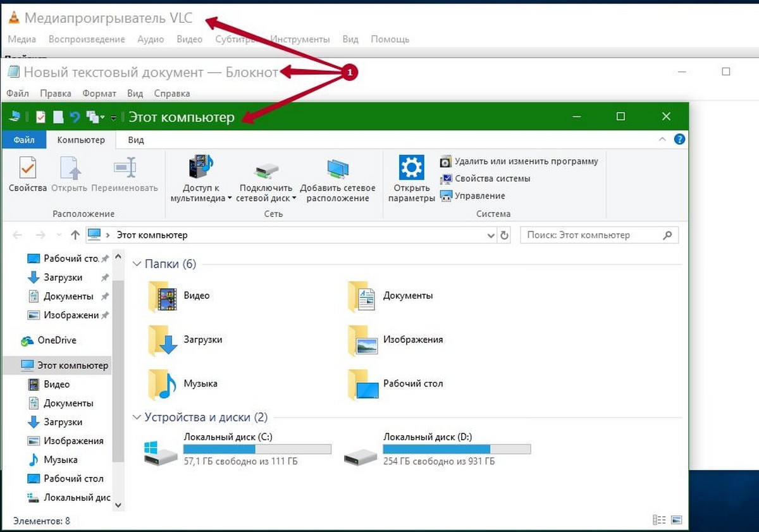The image size is (759, 532).
Task: Click the Add network location (Добавить сетевое расположение) icon
Action: tap(337, 169)
